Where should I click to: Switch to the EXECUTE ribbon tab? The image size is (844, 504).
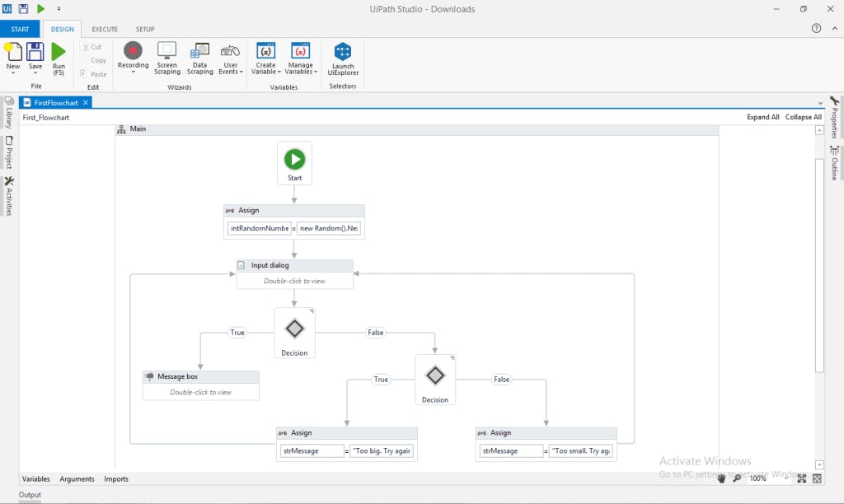point(105,29)
